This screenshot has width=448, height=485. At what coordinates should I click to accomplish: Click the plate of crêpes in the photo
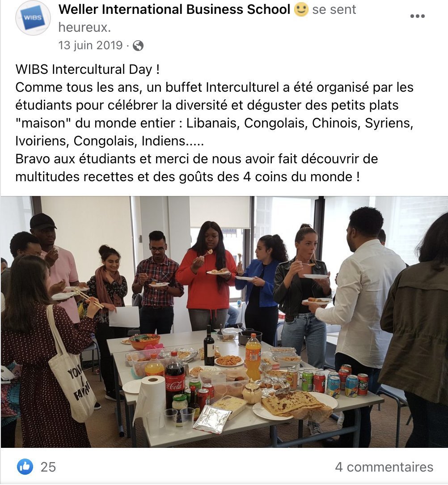[x=295, y=404]
